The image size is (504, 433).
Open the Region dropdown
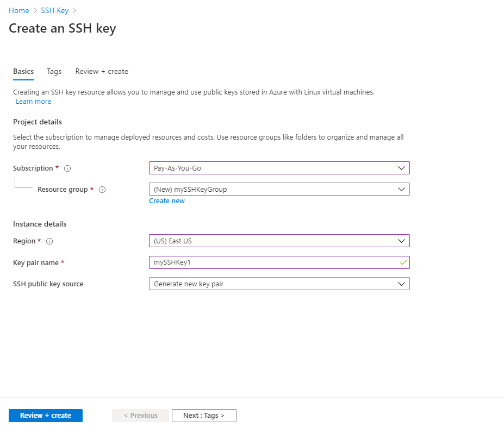(x=279, y=241)
